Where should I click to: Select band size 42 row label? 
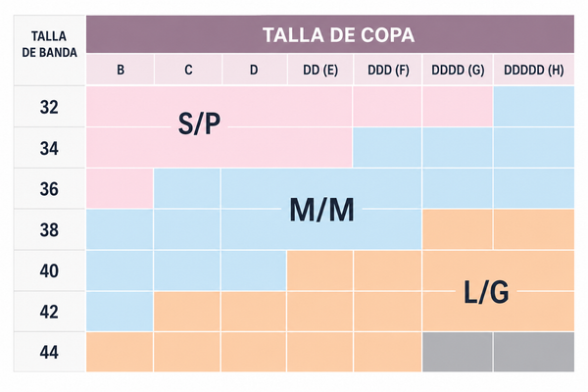[x=50, y=312]
